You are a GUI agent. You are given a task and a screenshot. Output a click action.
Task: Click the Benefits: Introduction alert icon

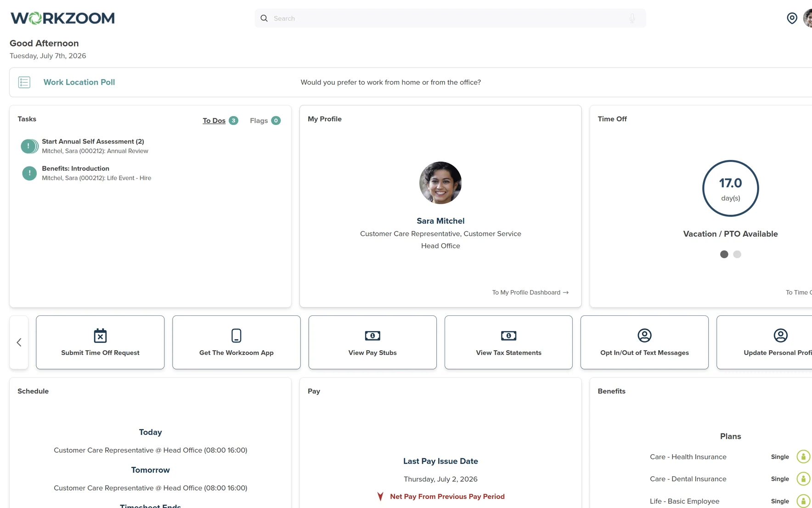click(x=29, y=173)
